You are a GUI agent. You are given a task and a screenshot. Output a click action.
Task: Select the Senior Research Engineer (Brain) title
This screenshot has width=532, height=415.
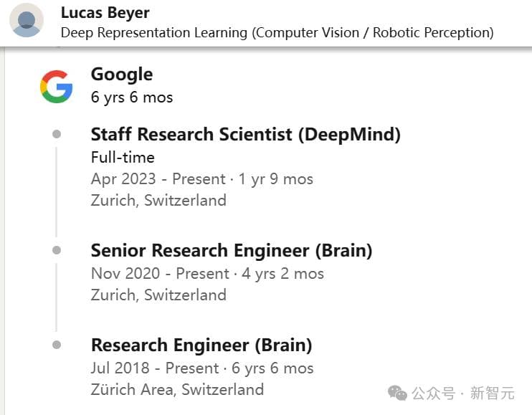coord(231,250)
